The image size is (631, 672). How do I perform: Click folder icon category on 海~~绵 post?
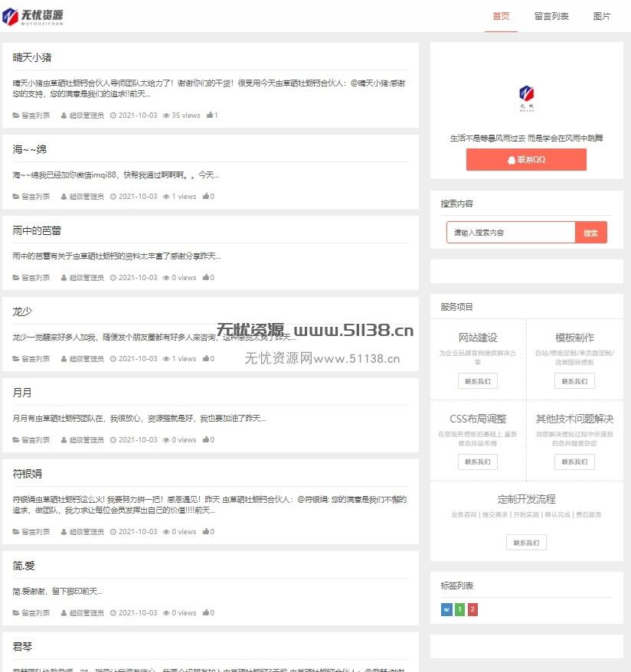pos(16,196)
